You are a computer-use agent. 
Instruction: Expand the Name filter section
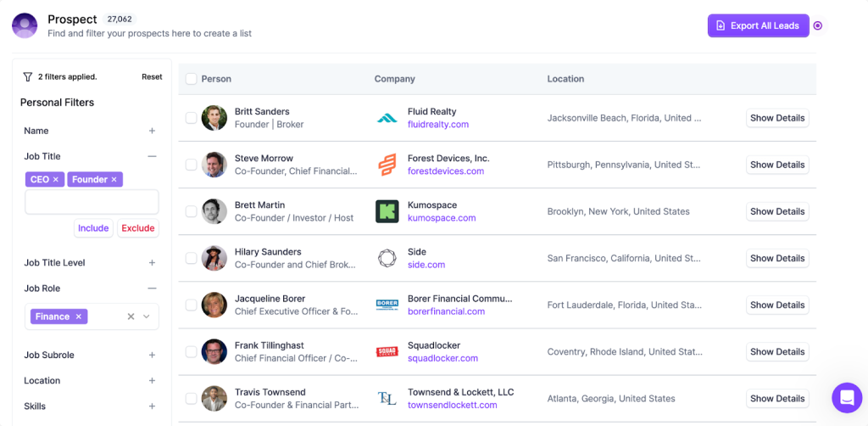point(152,131)
